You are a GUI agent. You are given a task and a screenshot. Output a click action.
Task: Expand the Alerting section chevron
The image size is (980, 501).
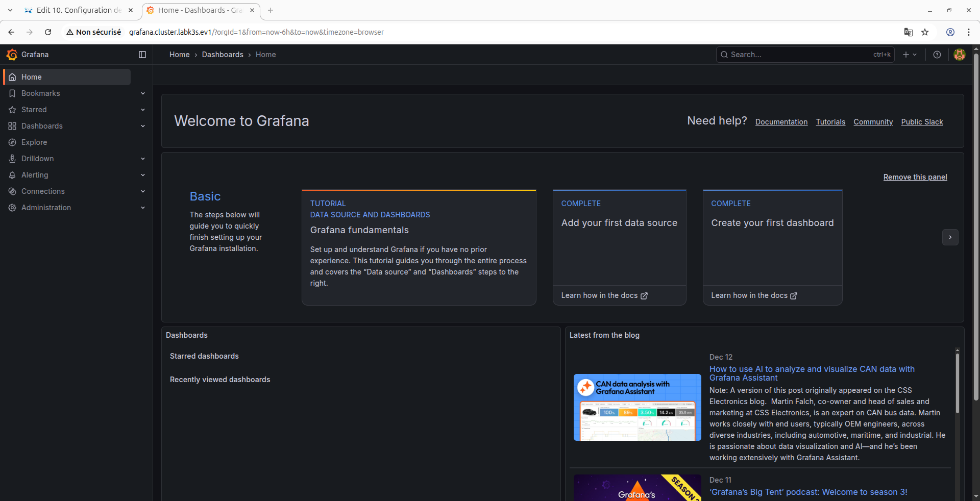pyautogui.click(x=143, y=175)
